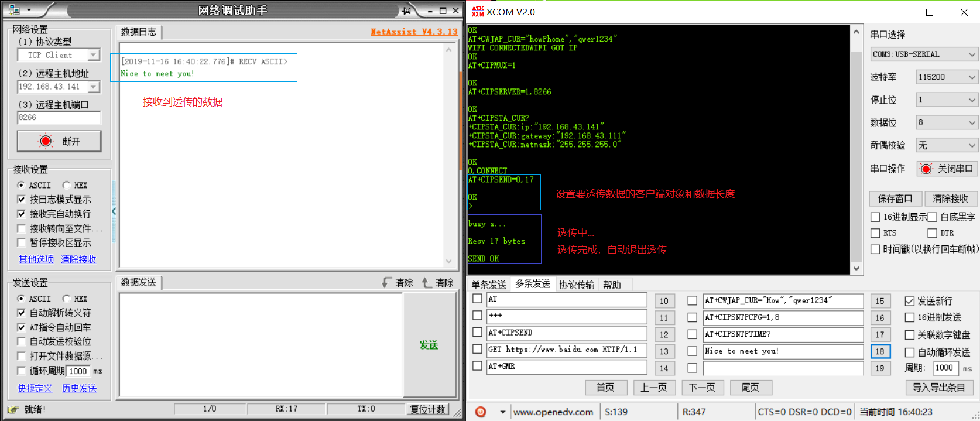Enable 自动循环发送 checkbox in XCOM
This screenshot has width=980, height=421.
click(x=909, y=352)
